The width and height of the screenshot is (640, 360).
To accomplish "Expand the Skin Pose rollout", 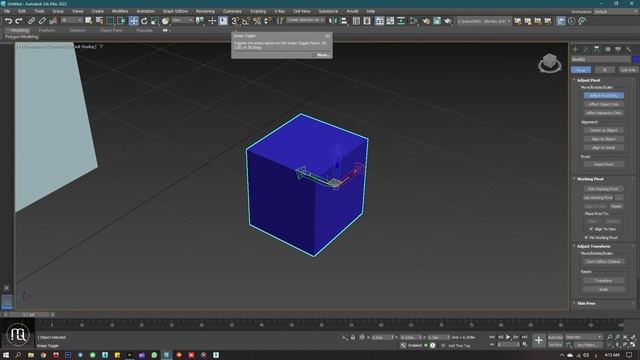I will [586, 304].
